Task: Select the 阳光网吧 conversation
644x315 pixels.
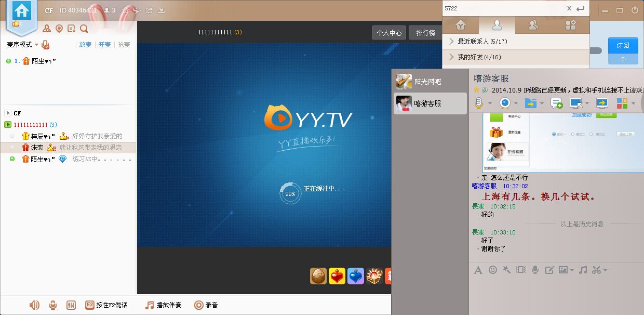Action: point(430,82)
